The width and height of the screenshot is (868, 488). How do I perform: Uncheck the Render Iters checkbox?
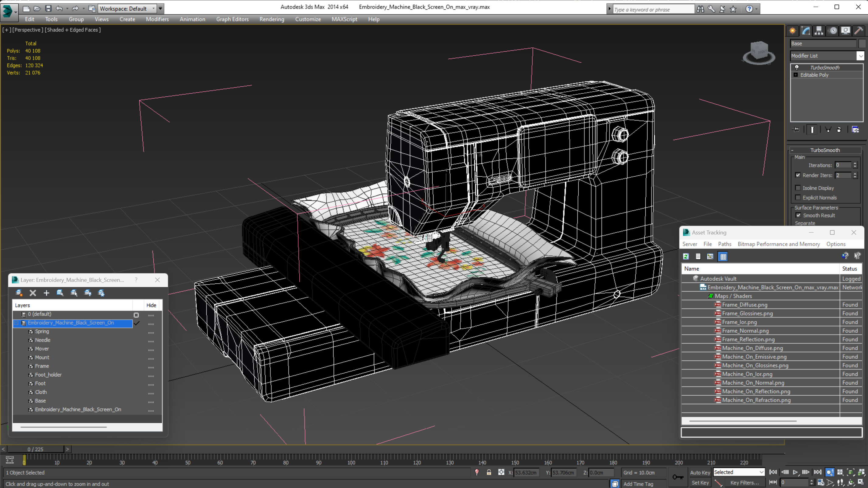coord(798,175)
